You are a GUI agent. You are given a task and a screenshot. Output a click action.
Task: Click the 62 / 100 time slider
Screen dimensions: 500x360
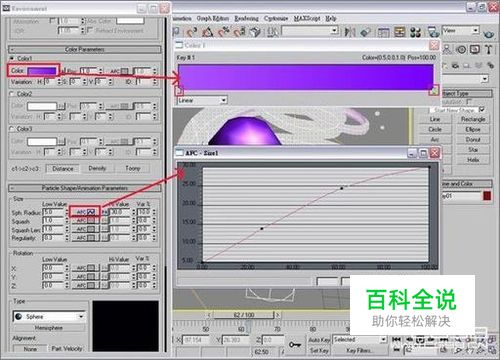click(x=244, y=315)
